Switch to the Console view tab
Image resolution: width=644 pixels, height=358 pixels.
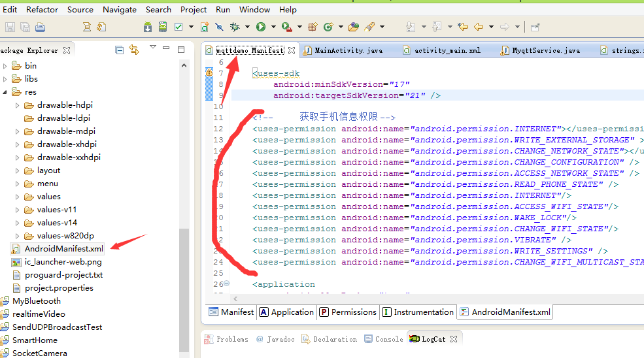pyautogui.click(x=384, y=339)
